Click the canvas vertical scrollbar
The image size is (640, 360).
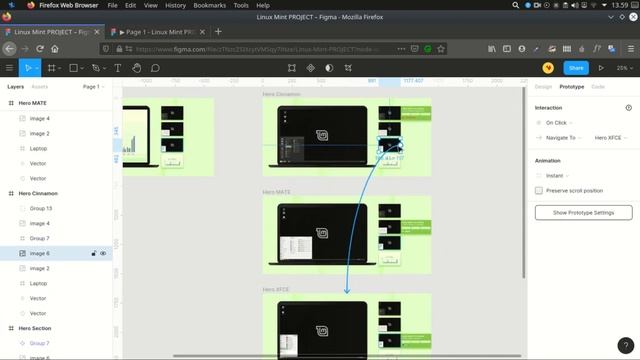pos(523,183)
